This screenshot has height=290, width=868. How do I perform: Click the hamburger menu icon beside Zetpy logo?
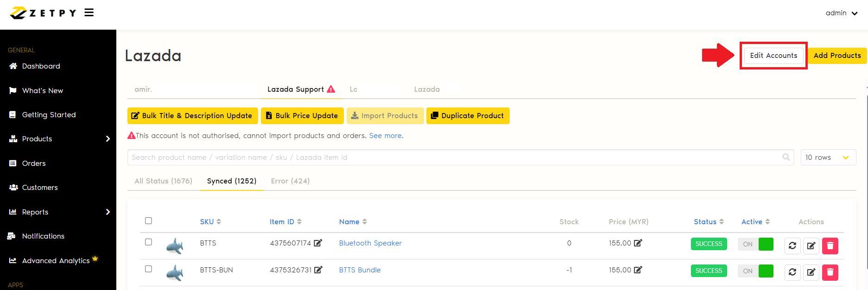pyautogui.click(x=89, y=13)
